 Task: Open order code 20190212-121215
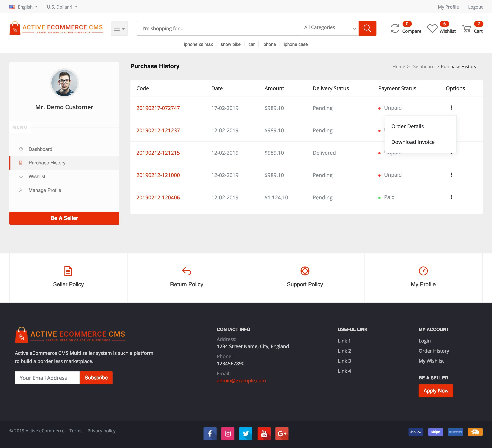(x=158, y=153)
